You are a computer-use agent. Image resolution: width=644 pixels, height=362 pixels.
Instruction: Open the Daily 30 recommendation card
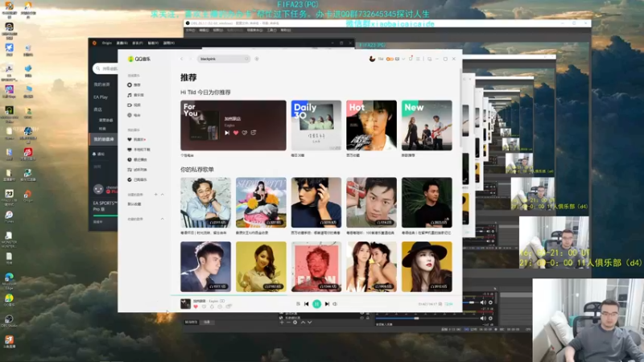[316, 125]
